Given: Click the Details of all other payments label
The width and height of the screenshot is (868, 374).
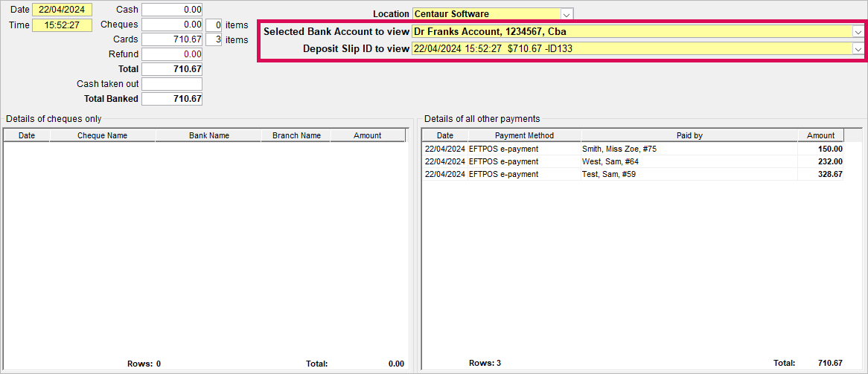Looking at the screenshot, I should (x=482, y=118).
